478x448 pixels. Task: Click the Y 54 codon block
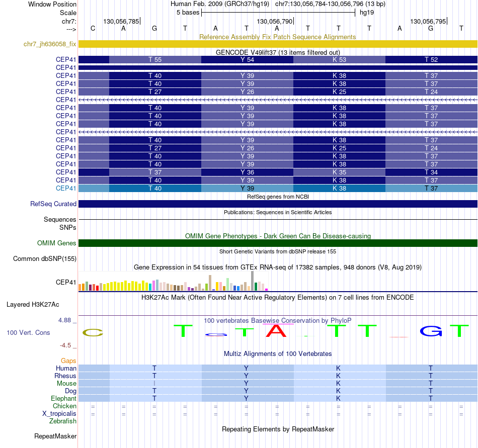tap(247, 60)
